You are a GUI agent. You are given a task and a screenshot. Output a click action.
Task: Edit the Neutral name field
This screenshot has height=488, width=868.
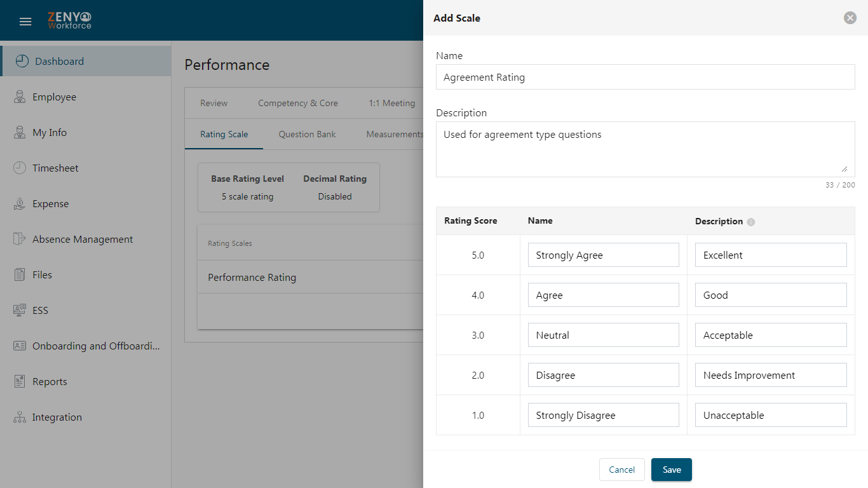click(604, 335)
